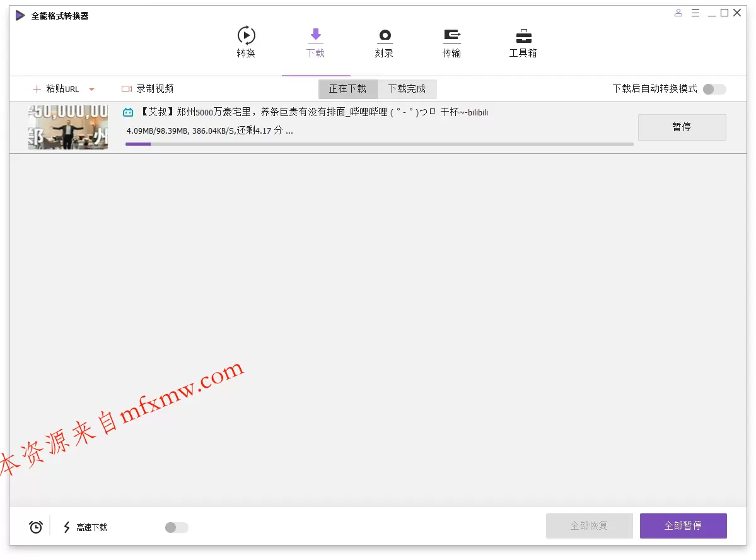Click the video thumbnail of the 郑州 download
The image size is (756, 560).
tap(68, 127)
